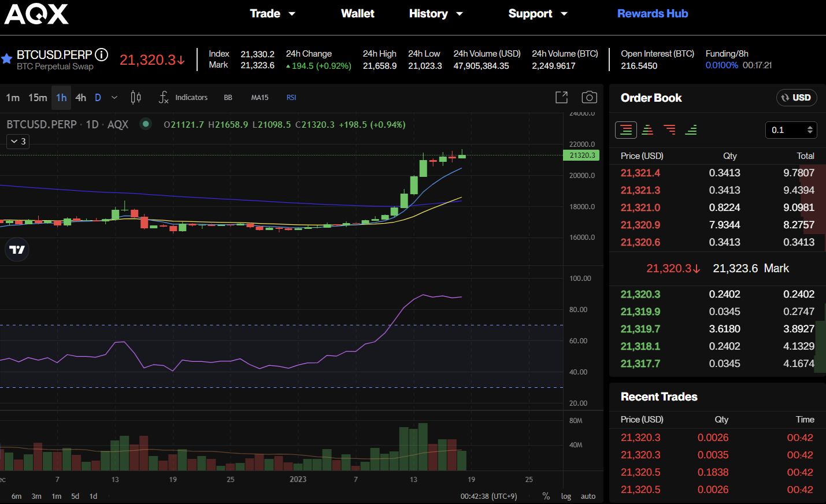Click the favorite star next to BTCUSD.PERP

click(7, 59)
